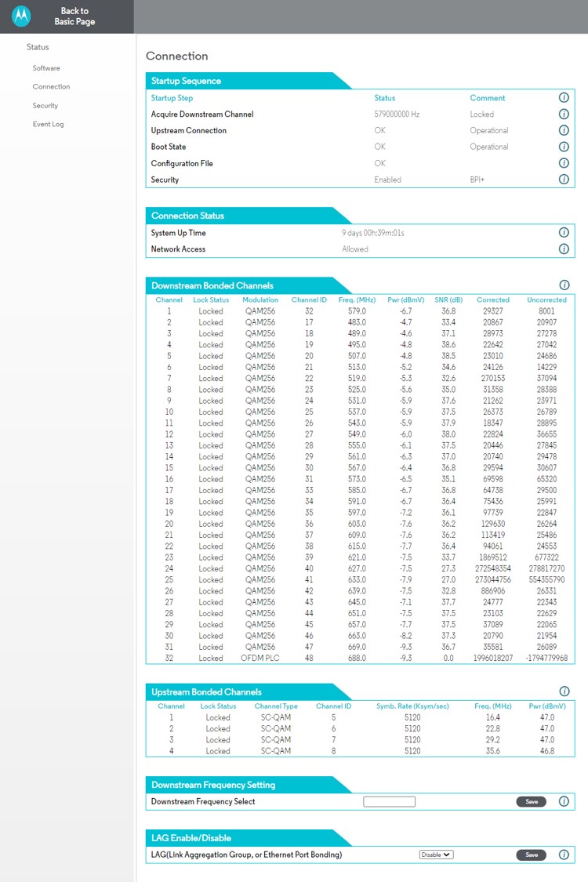Click the System Up Time value
Image resolution: width=588 pixels, height=882 pixels.
pos(373,233)
